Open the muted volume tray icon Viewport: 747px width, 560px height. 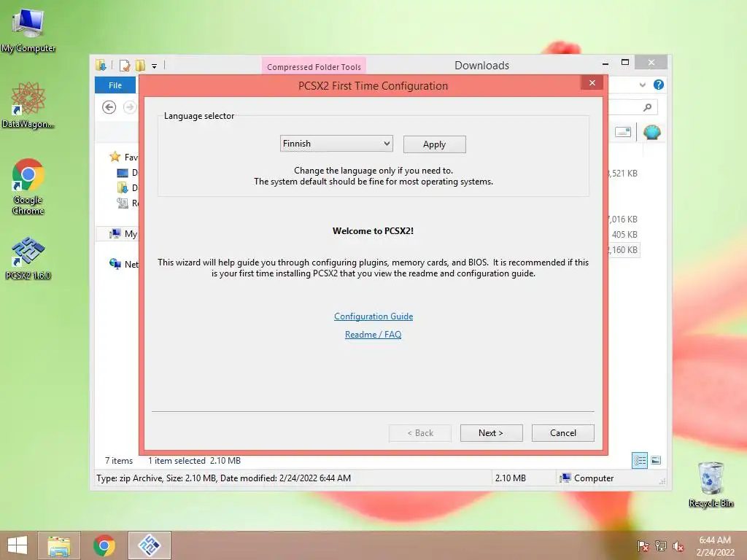click(678, 546)
